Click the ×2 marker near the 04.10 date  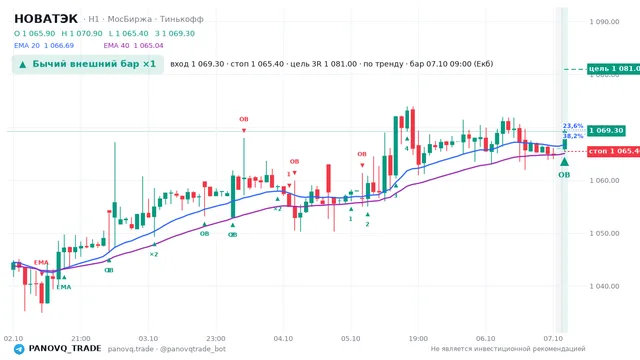277,209
